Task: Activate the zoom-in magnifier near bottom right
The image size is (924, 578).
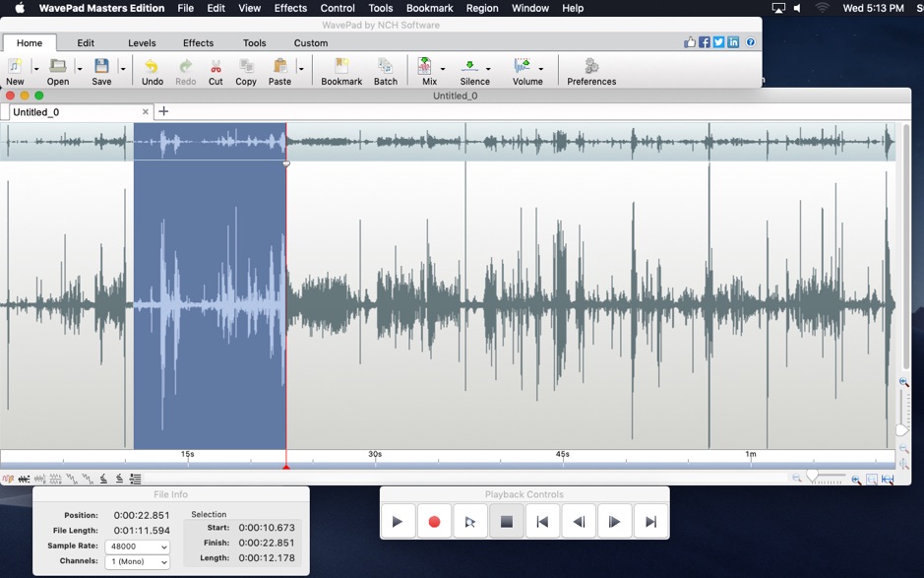Action: (854, 480)
